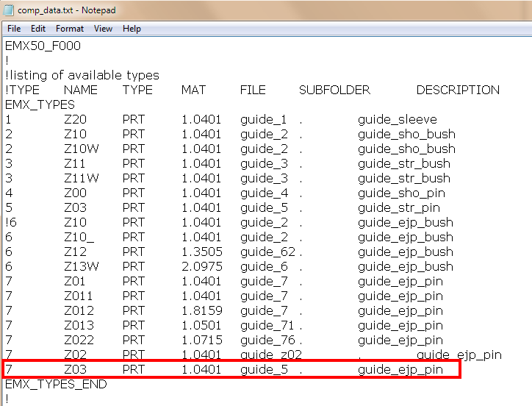Click the name Z13W
Viewport: 532px width, 406px height.
click(x=82, y=266)
